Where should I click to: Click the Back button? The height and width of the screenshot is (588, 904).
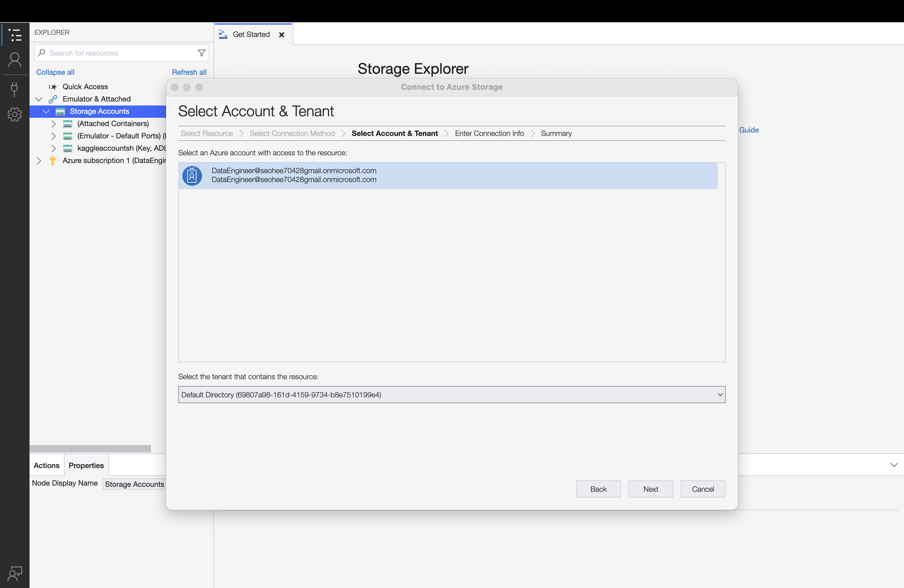(598, 489)
